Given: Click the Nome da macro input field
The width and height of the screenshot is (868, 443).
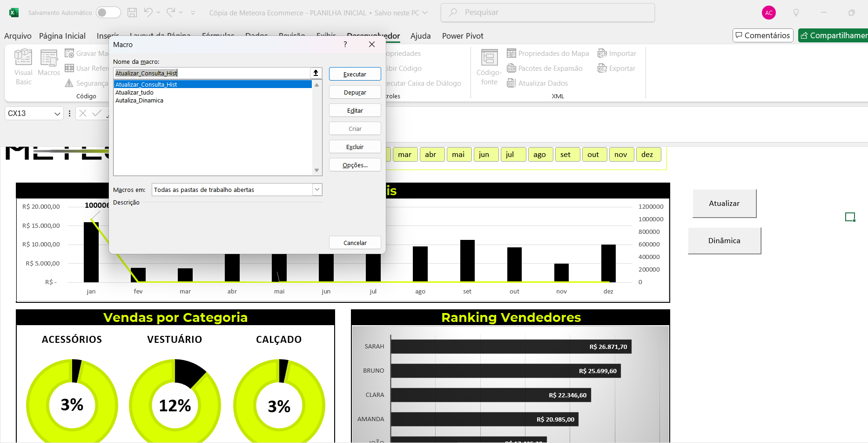Looking at the screenshot, I should (212, 73).
